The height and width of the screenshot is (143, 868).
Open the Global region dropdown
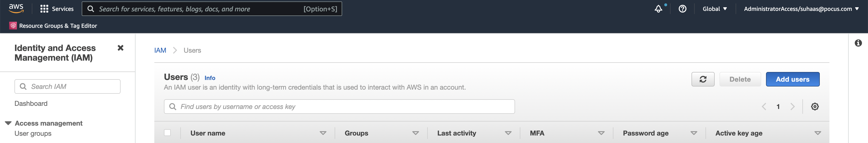pos(714,9)
